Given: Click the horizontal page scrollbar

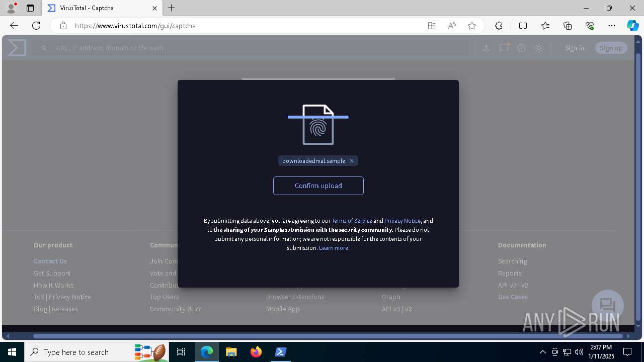Looking at the screenshot, I should [x=328, y=336].
